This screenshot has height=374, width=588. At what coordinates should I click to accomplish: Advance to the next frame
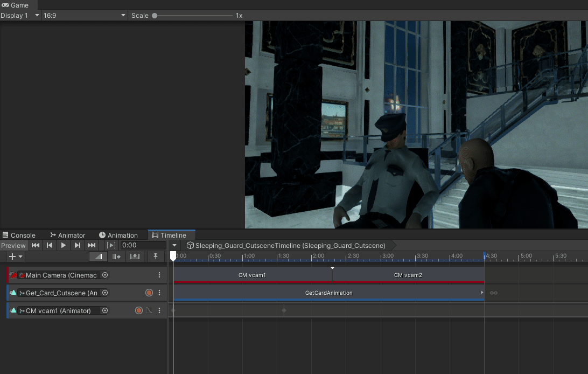[78, 245]
